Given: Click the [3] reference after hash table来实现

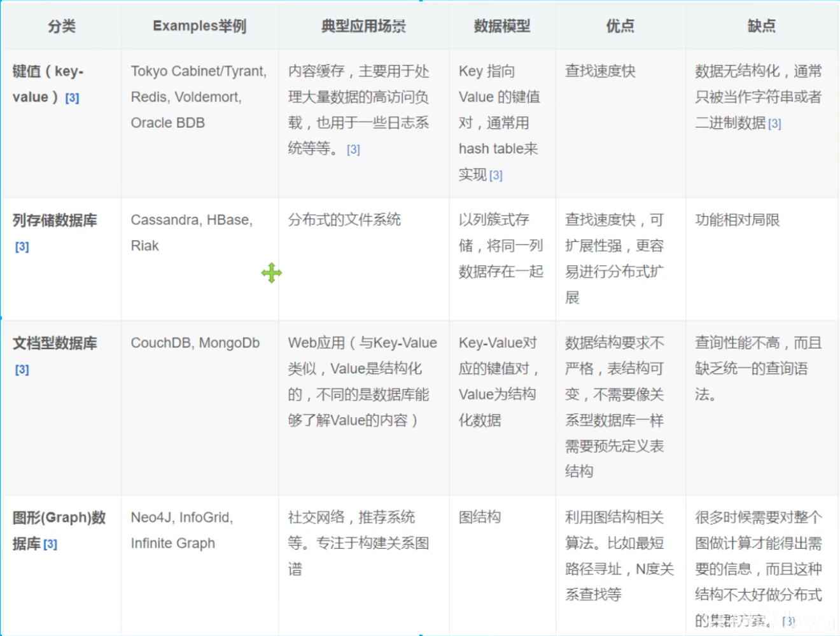Looking at the screenshot, I should [496, 176].
